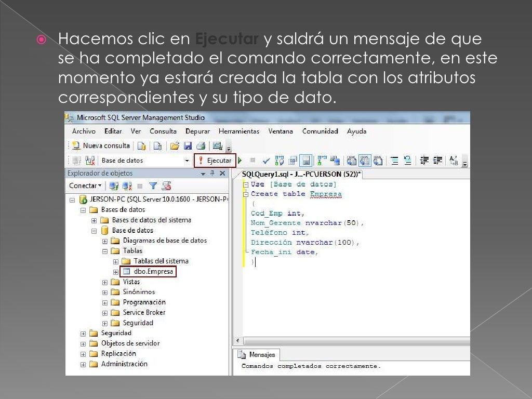The width and height of the screenshot is (532, 399).
Task: Select the Objetos de servidor folder
Action: pyautogui.click(x=130, y=343)
